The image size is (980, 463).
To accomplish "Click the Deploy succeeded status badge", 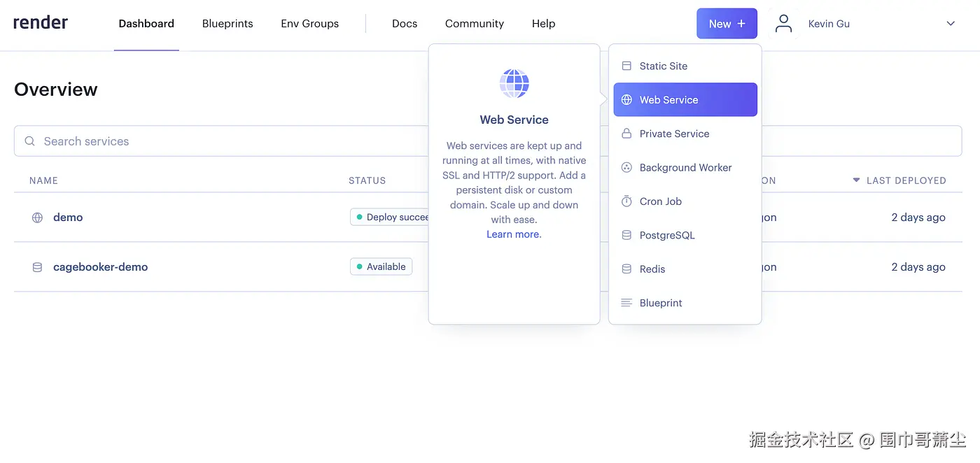I will 389,218.
